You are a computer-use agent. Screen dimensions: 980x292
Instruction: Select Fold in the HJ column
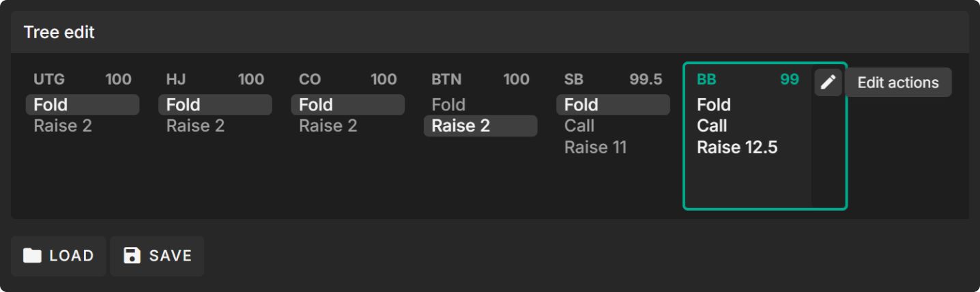(215, 105)
